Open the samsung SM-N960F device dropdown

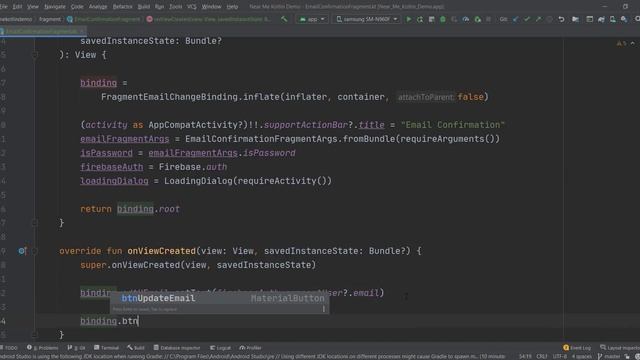(367, 19)
